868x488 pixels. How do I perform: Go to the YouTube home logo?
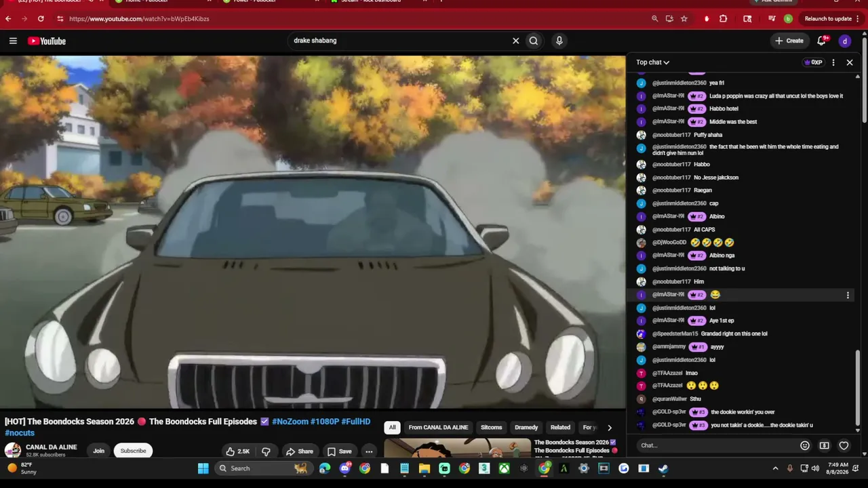tap(47, 41)
